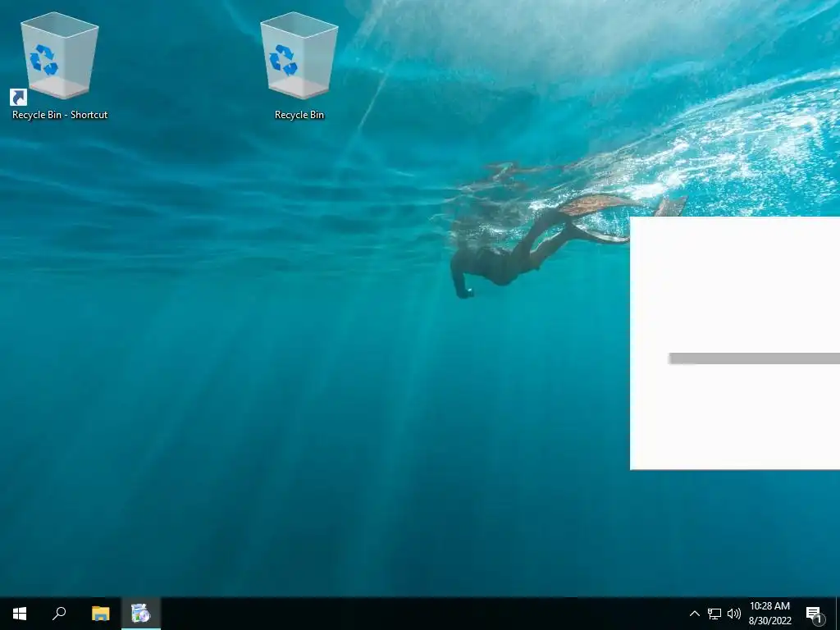Image resolution: width=840 pixels, height=630 pixels.
Task: Launch File Explorer from the taskbar
Action: point(100,614)
